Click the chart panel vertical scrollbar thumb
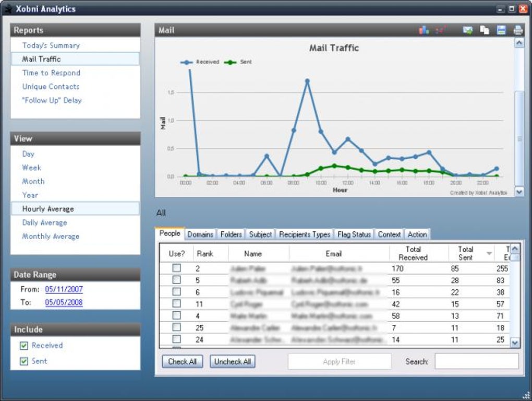This screenshot has height=401, width=532. pyautogui.click(x=519, y=138)
